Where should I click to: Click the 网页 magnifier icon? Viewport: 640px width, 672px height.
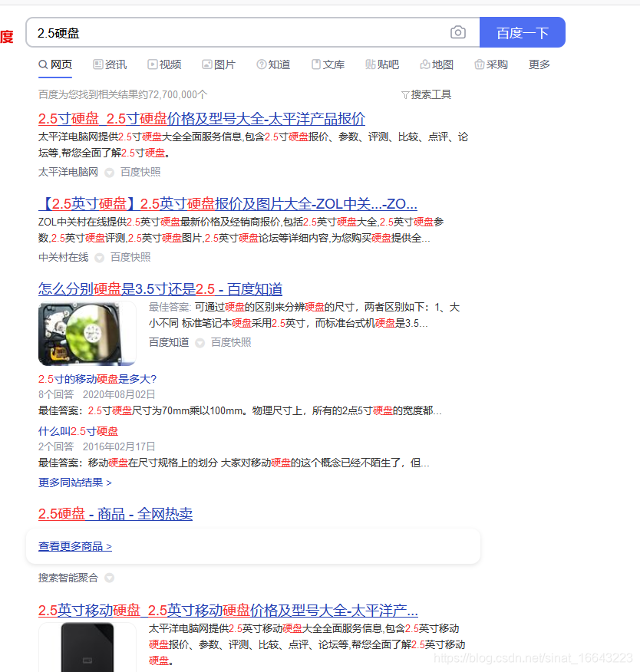click(43, 64)
